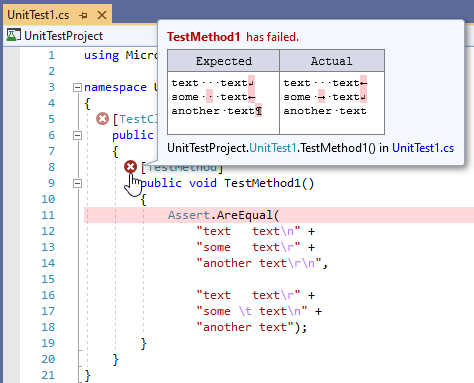474x383 pixels.
Task: Collapse the class block at line 6
Action: point(77,135)
